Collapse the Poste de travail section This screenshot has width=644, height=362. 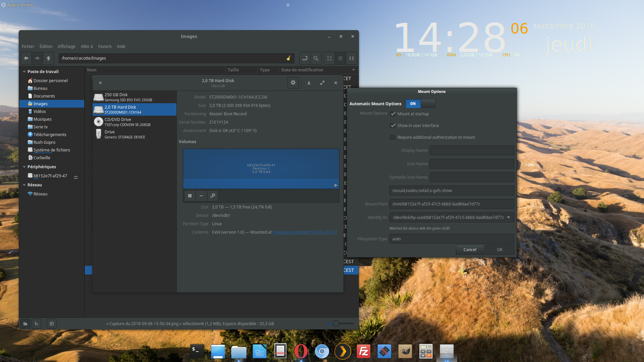pos(24,72)
